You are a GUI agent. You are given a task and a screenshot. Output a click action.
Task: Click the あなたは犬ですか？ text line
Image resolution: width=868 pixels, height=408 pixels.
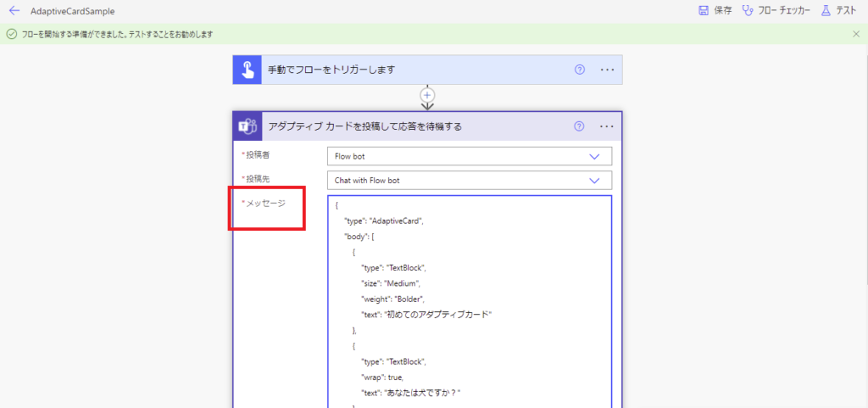pos(411,393)
